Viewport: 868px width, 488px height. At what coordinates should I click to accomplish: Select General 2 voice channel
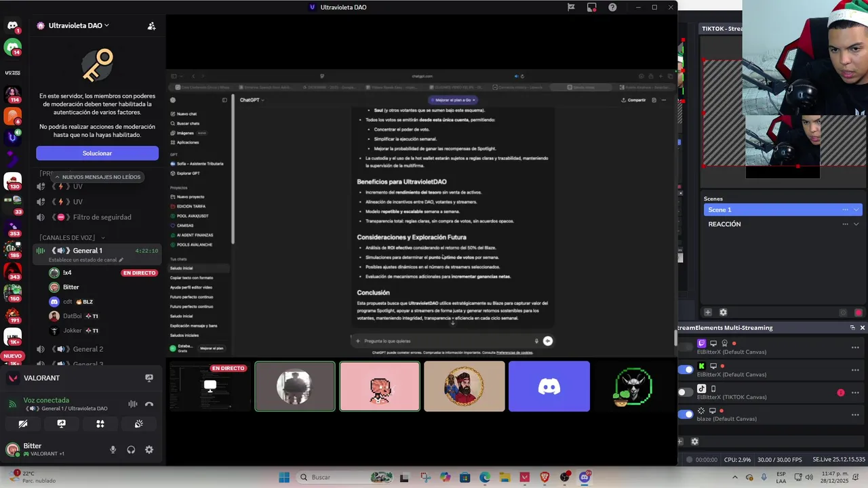(x=88, y=349)
